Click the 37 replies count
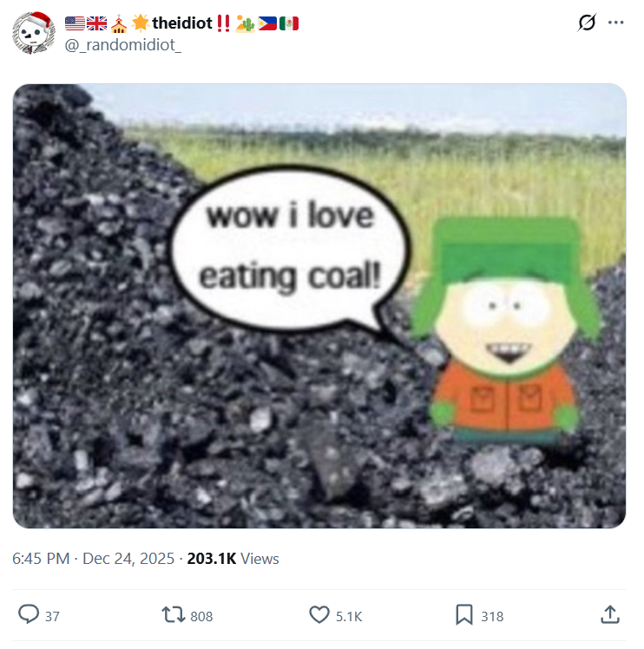This screenshot has width=644, height=649. (x=52, y=616)
